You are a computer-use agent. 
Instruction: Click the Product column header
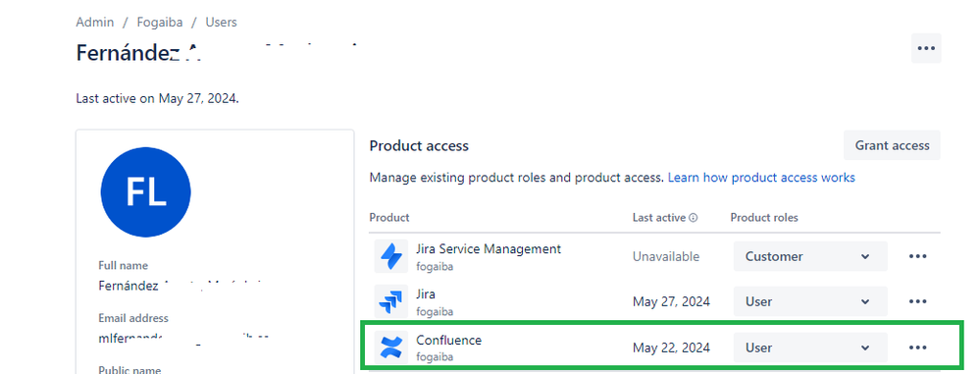pos(389,218)
